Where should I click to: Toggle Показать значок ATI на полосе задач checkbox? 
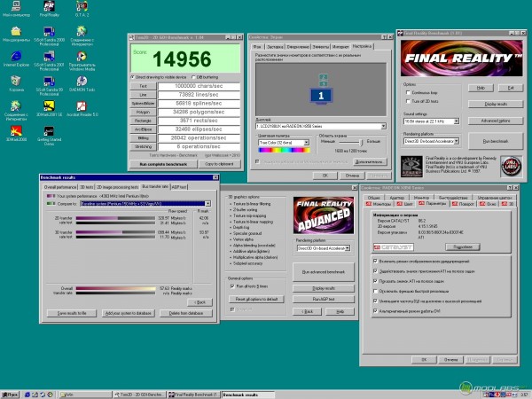(x=375, y=281)
